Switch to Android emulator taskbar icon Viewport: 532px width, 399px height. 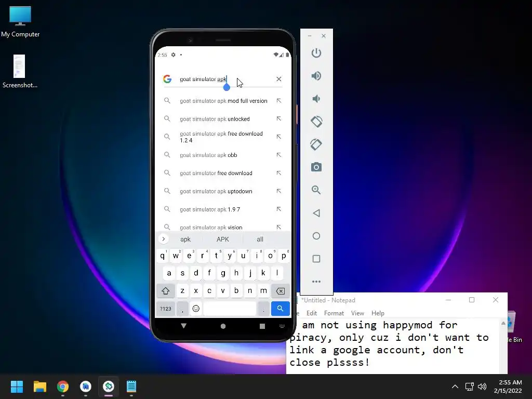click(x=109, y=387)
